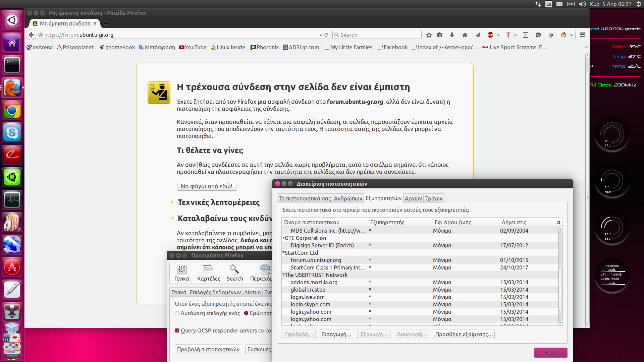Select Καρτέλες icon in Firefox preferences
This screenshot has height=362, width=644.
(209, 273)
